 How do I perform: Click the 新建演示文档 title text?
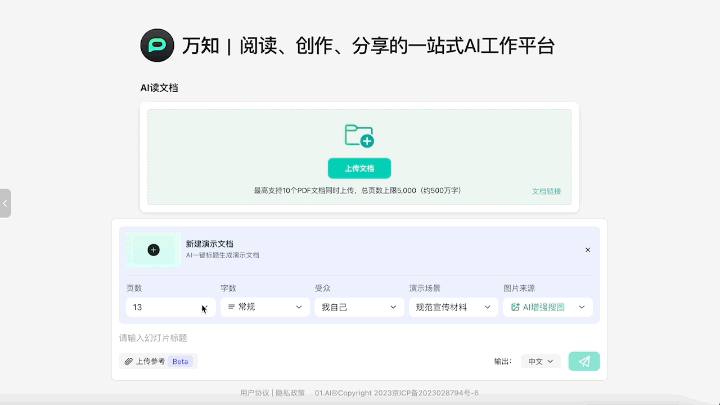click(x=209, y=244)
